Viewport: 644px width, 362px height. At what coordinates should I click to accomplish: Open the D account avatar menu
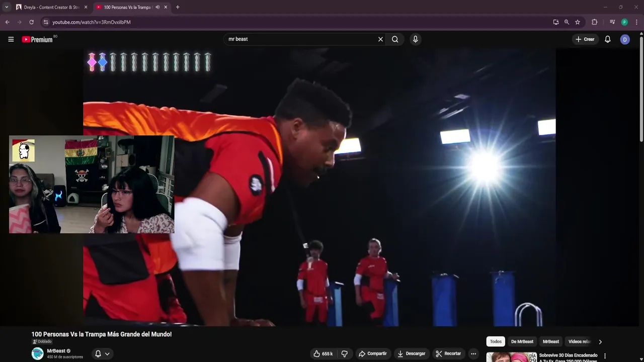coord(625,39)
